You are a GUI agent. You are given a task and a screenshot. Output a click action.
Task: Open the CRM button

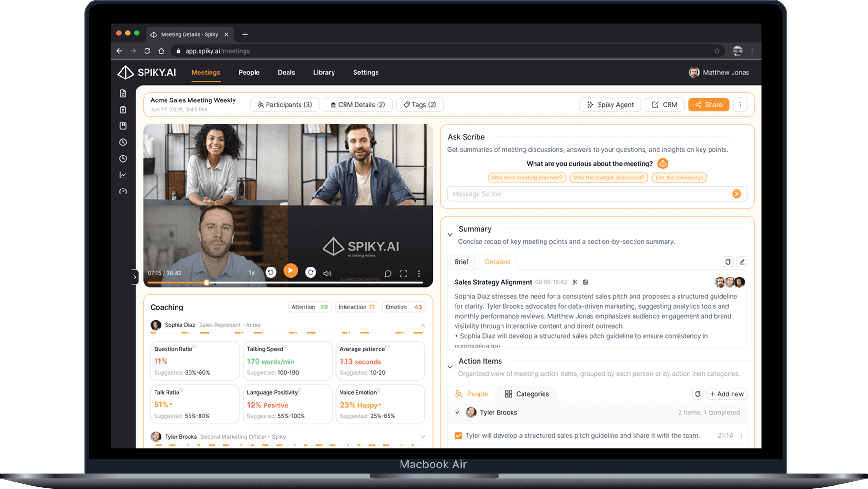(x=664, y=105)
